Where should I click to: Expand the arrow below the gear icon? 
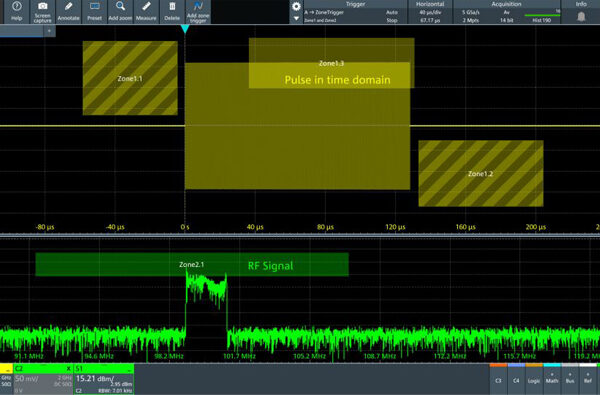click(x=296, y=18)
